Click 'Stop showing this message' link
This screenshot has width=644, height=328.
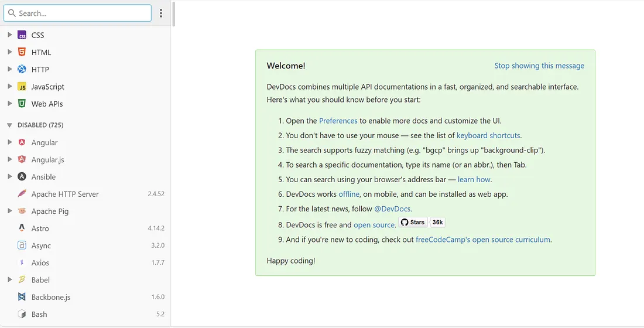point(539,66)
